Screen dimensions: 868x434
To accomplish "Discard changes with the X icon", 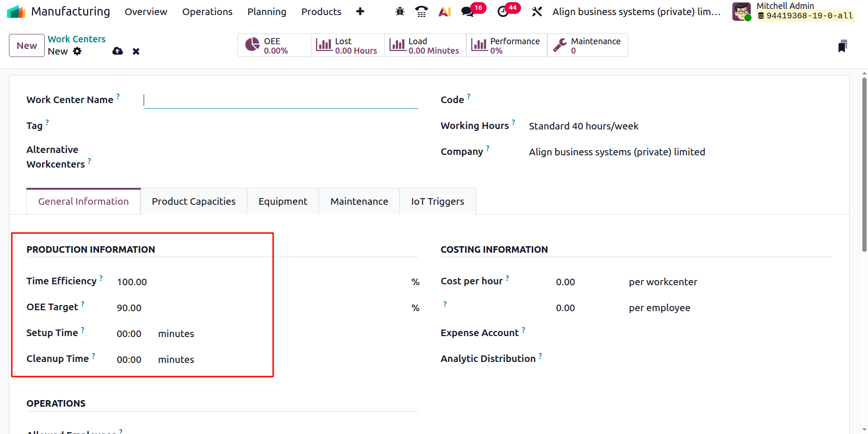I will click(136, 51).
